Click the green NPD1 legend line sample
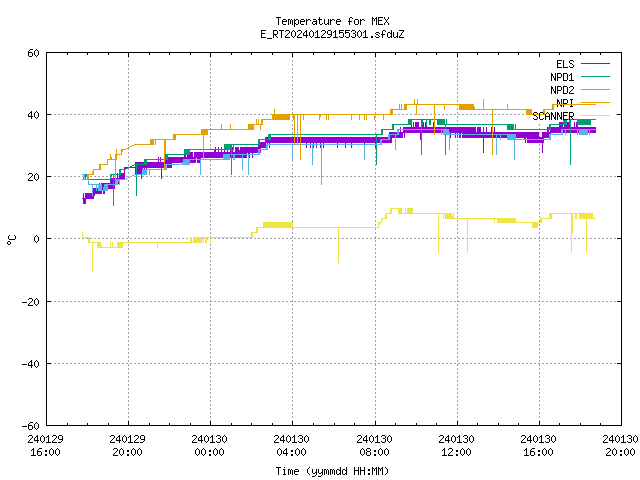The image size is (640, 480). [x=595, y=76]
